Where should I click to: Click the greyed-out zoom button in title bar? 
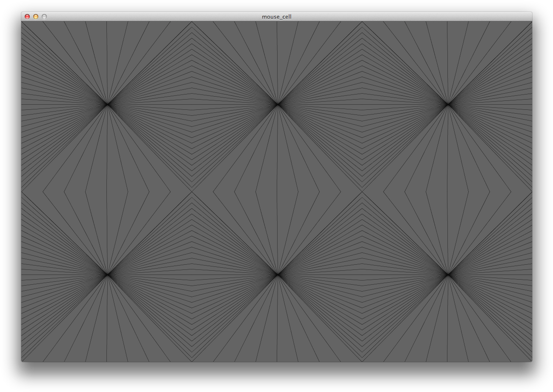point(44,17)
